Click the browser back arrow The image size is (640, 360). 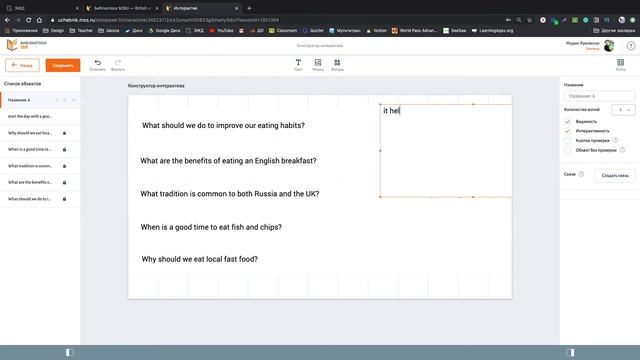point(7,20)
